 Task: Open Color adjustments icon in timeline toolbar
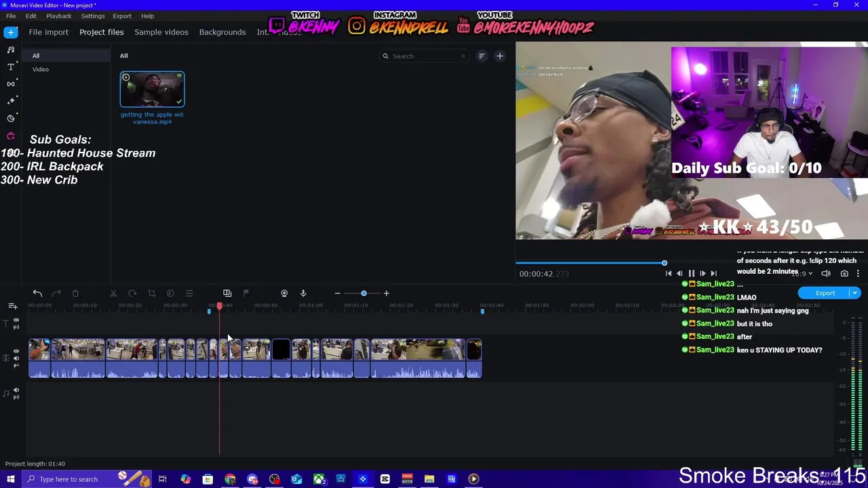coord(170,293)
